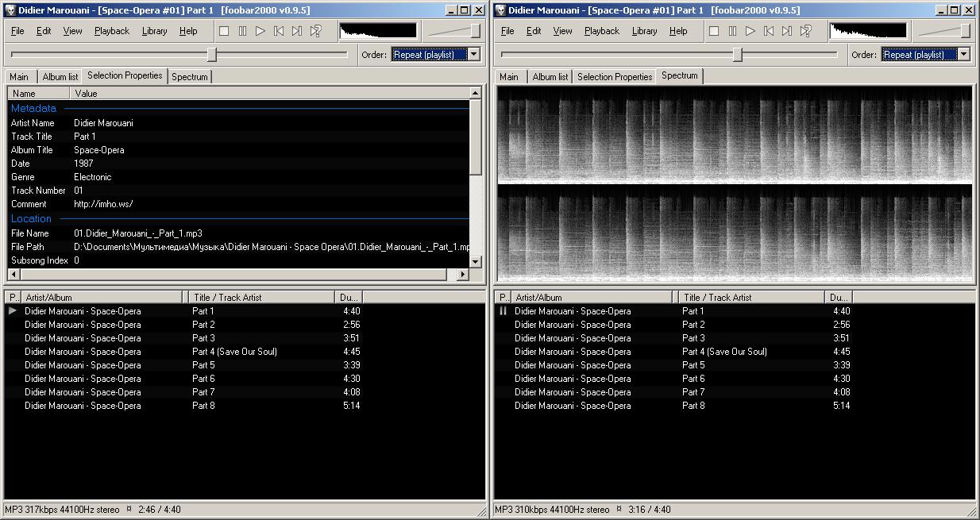This screenshot has height=520, width=980.
Task: Skip to next track in left window toolbar
Action: coord(297,31)
